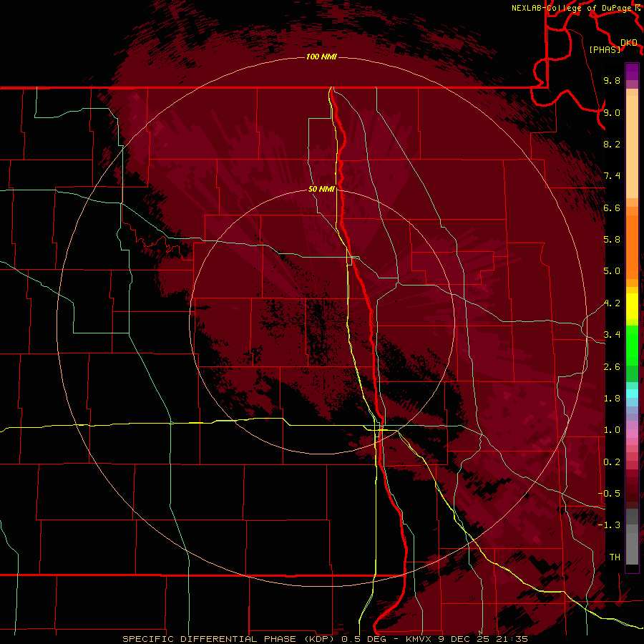Pick the purple top band of color scale
Image resolution: width=644 pixels, height=644 pixels.
pos(632,72)
